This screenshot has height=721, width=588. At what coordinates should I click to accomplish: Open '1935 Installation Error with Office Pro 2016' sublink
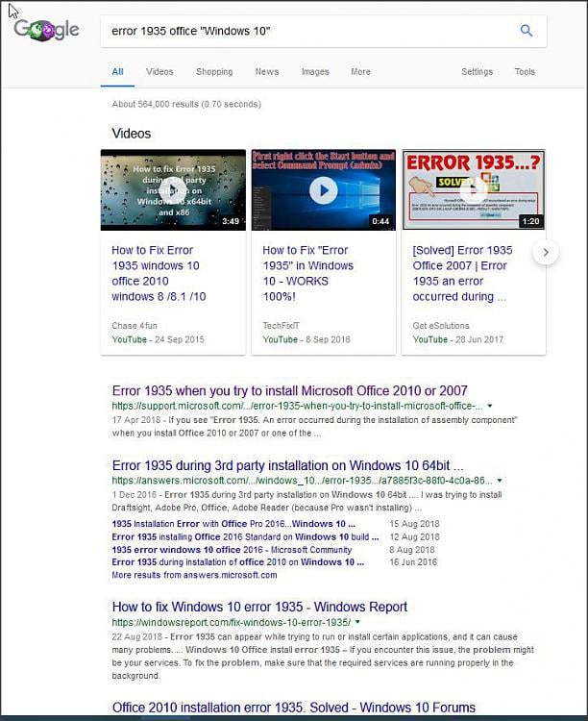pos(233,524)
